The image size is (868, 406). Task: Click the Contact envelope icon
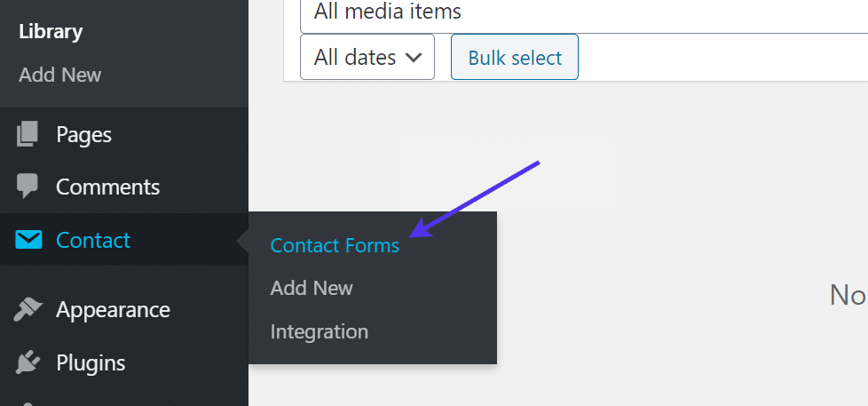(x=28, y=240)
